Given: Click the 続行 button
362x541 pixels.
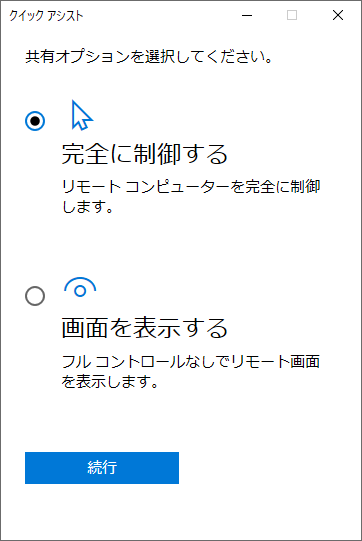Looking at the screenshot, I should pyautogui.click(x=102, y=468).
